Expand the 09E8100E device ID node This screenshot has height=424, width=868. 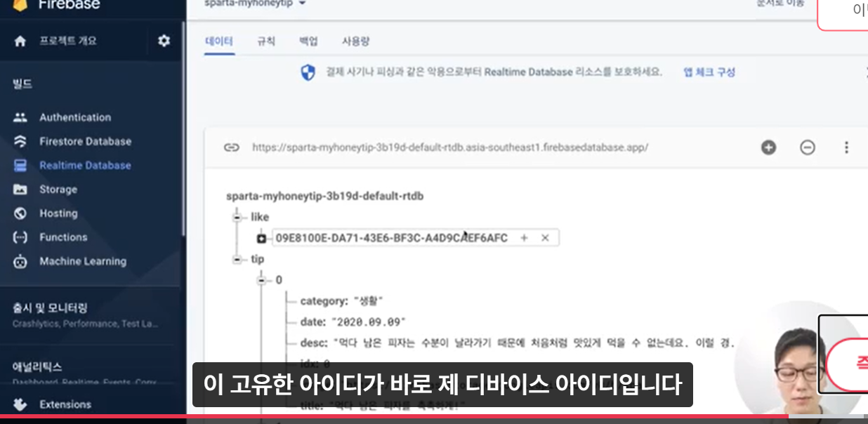click(x=261, y=239)
